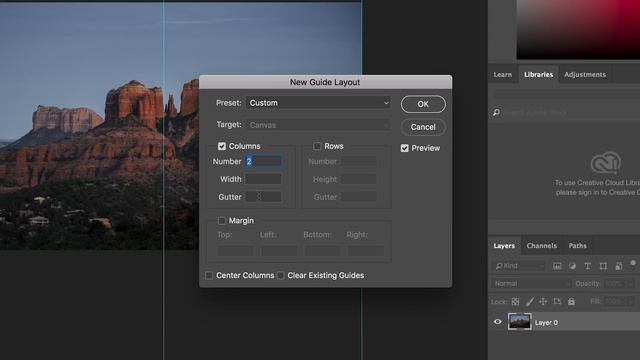
Task: Enable the Rows checkbox
Action: 317,146
